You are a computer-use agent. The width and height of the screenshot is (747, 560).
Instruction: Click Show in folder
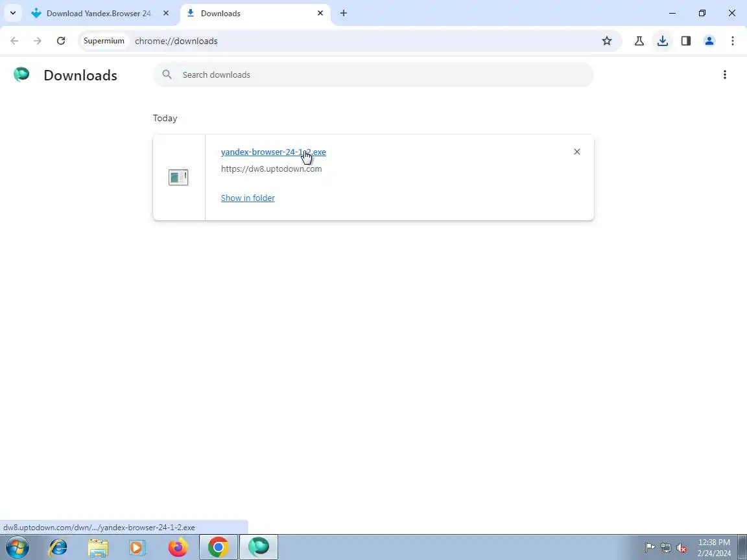point(248,198)
